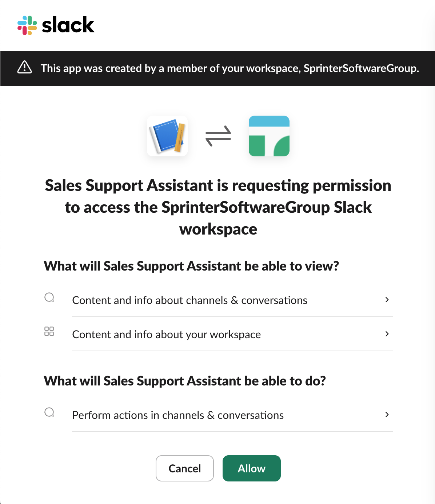435x504 pixels.
Task: Click the 'able to view' section header
Action: [x=191, y=266]
